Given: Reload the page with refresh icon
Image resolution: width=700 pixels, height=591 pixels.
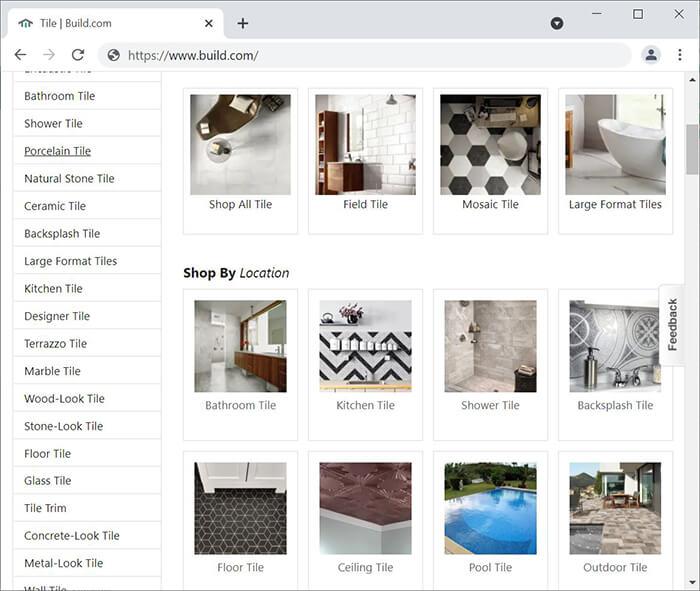Looking at the screenshot, I should tap(78, 55).
